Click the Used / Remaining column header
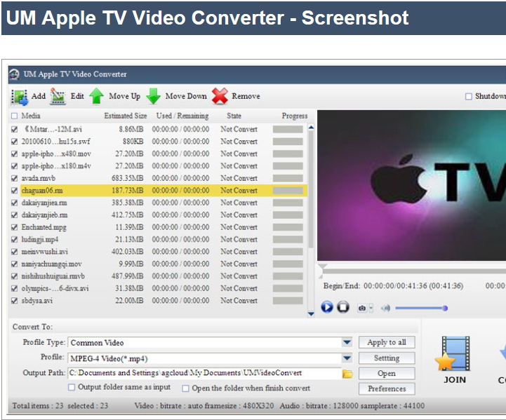The height and width of the screenshot is (420, 506). click(182, 116)
